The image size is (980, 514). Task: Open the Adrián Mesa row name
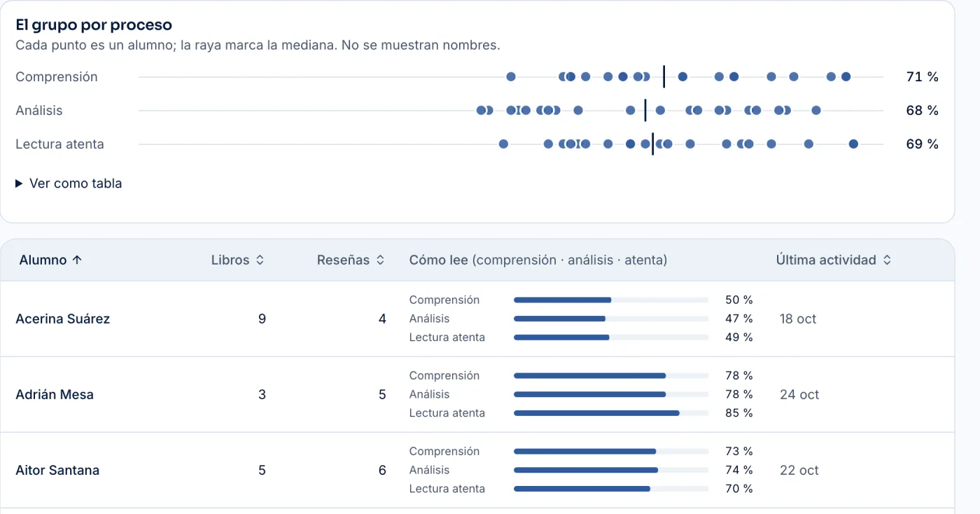pos(55,394)
